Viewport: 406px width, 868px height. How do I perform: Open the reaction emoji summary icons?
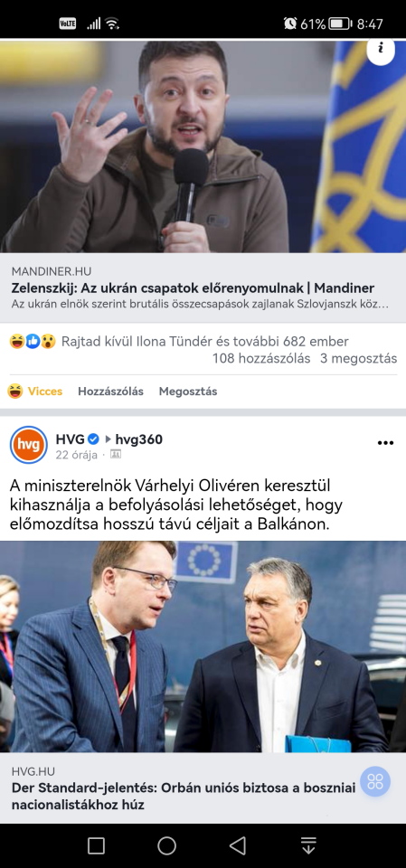tap(33, 342)
